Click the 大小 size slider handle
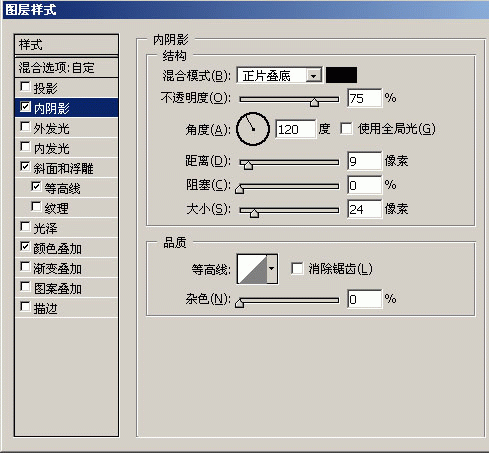The image size is (489, 453). pyautogui.click(x=254, y=213)
